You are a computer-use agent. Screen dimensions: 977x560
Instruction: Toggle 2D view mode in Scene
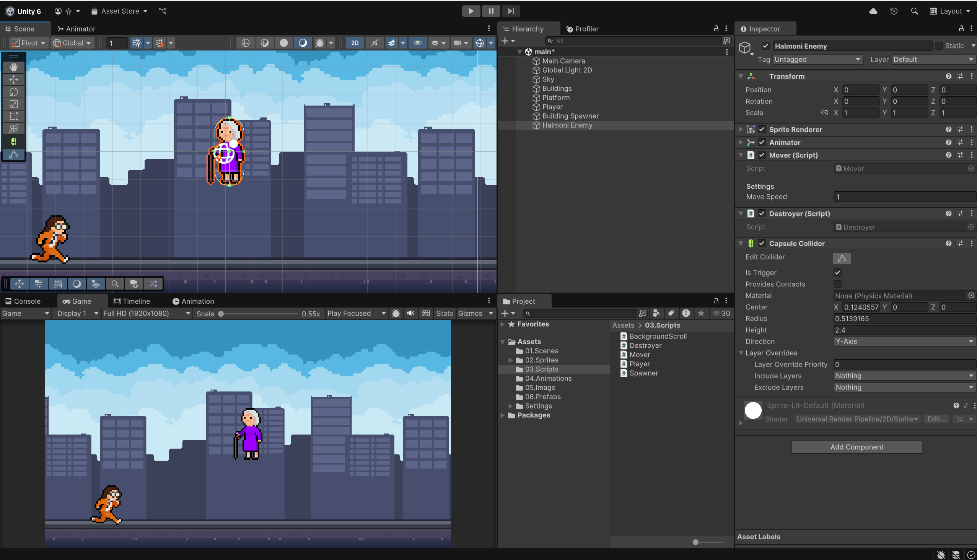[x=355, y=43]
